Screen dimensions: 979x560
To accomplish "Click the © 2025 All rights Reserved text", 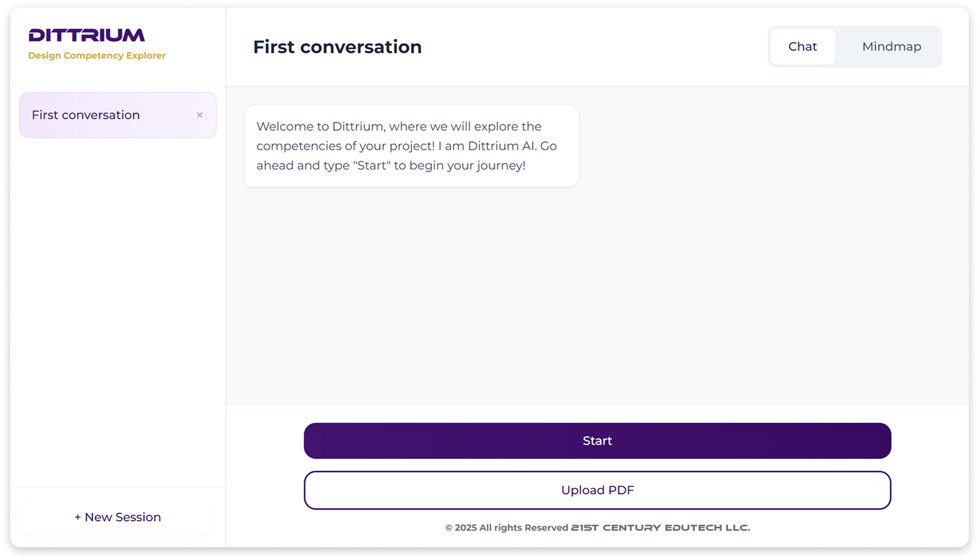I will (506, 527).
